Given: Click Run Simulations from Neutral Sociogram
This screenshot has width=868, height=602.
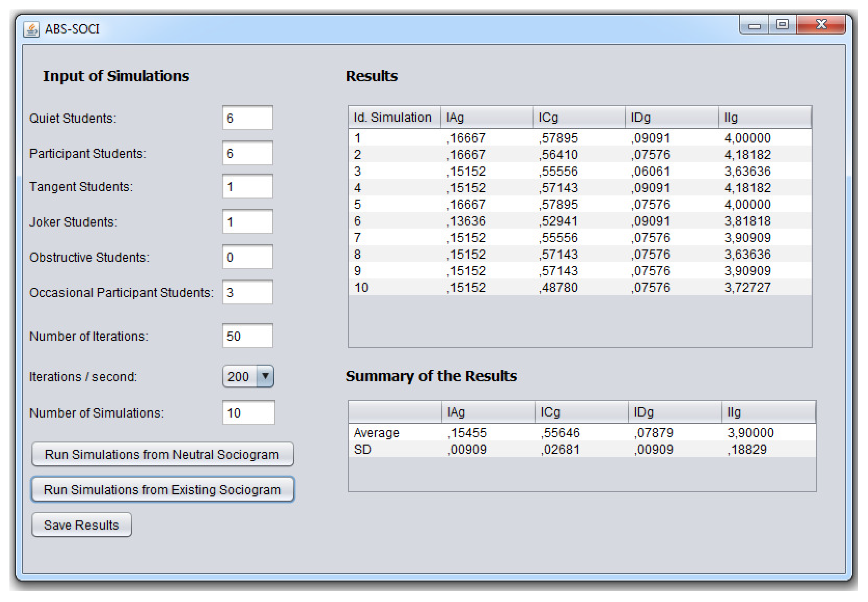Looking at the screenshot, I should click(x=162, y=454).
